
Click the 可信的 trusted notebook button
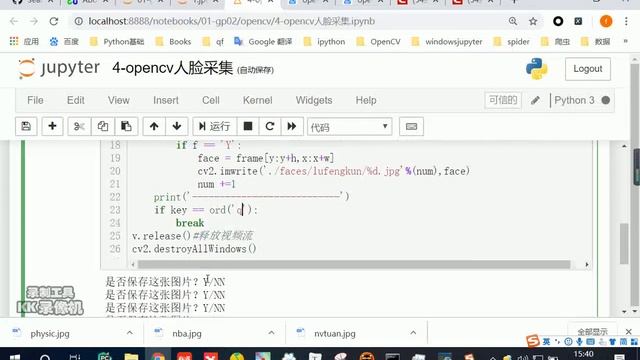(503, 100)
